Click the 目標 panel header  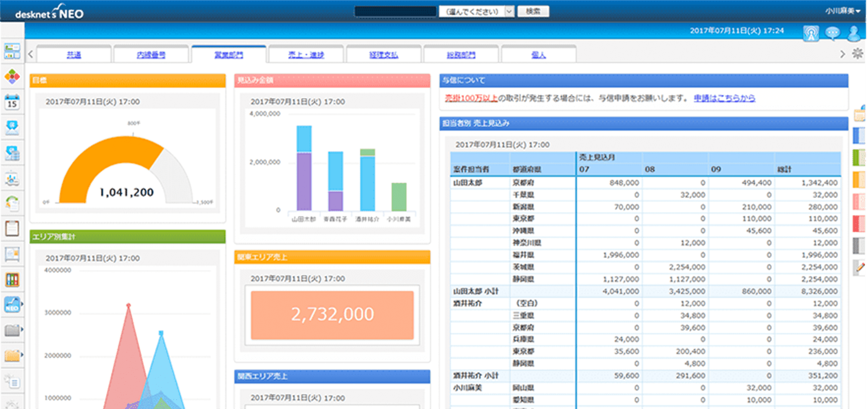[x=127, y=80]
